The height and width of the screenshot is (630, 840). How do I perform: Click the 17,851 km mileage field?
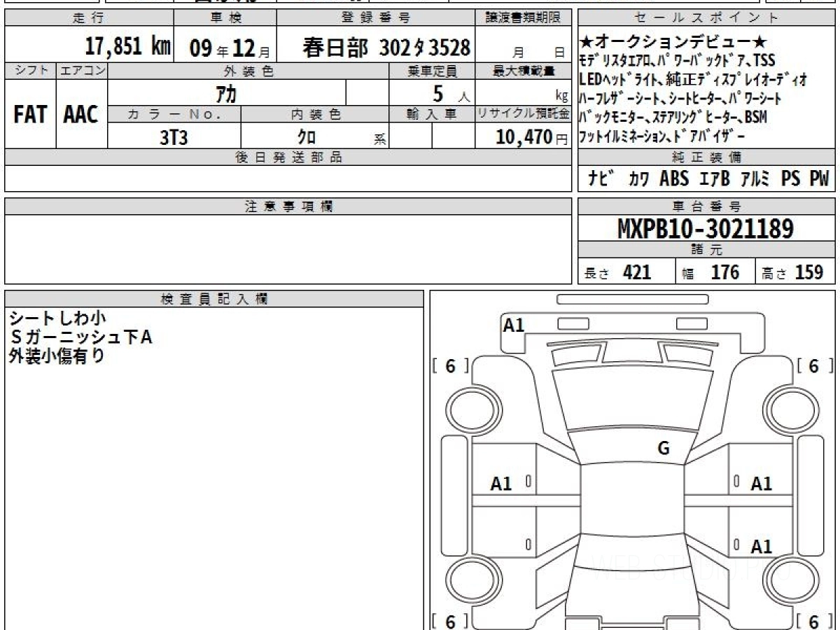128,46
